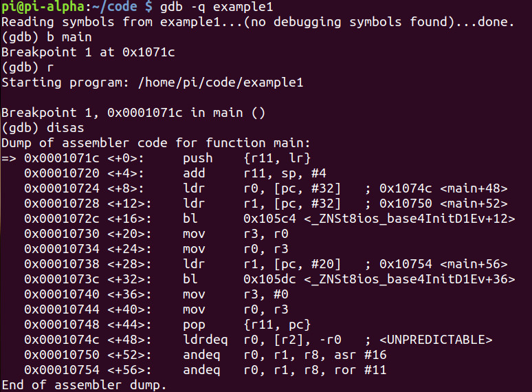Click the gdb -q example1 command text

pos(216,8)
